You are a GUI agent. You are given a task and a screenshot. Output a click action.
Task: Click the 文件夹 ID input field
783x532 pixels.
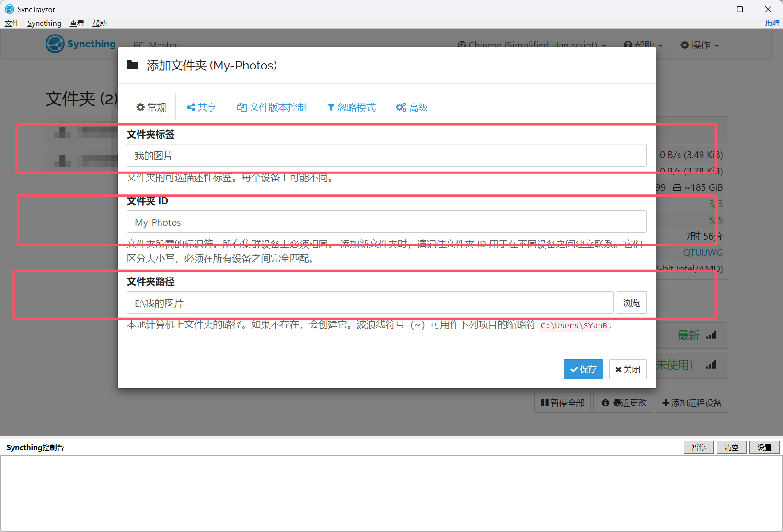tap(386, 222)
